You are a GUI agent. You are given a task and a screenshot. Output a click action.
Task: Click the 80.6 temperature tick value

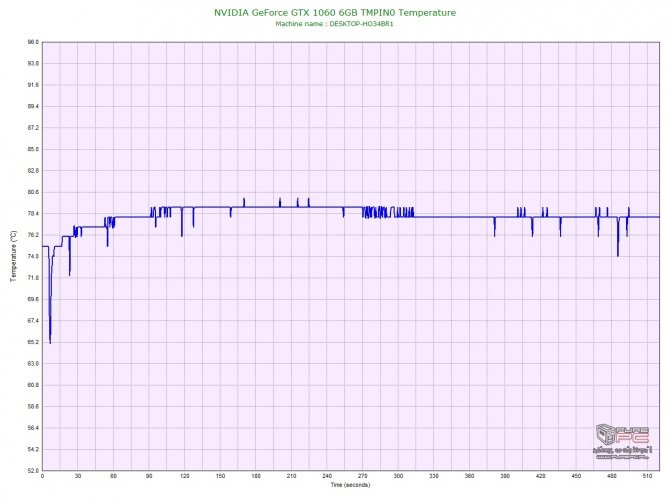(33, 192)
